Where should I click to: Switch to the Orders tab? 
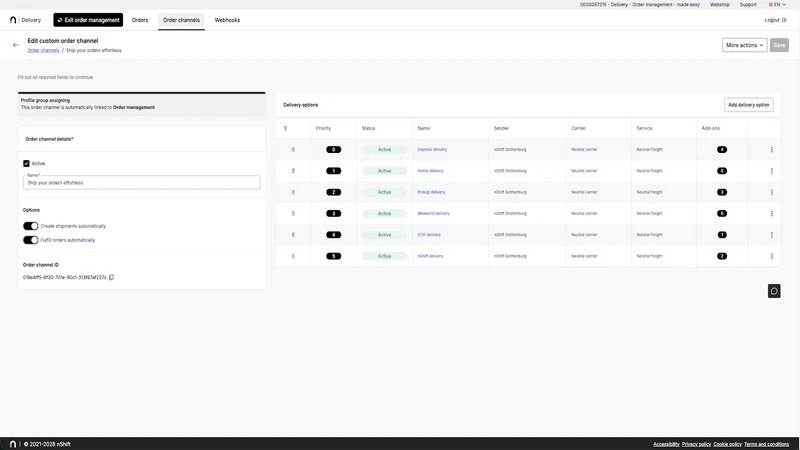point(140,20)
